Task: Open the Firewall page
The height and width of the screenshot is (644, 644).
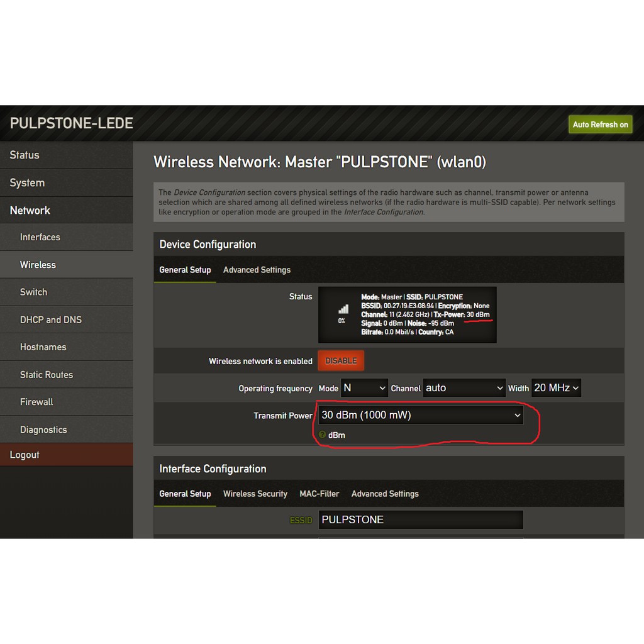Action: (x=36, y=402)
